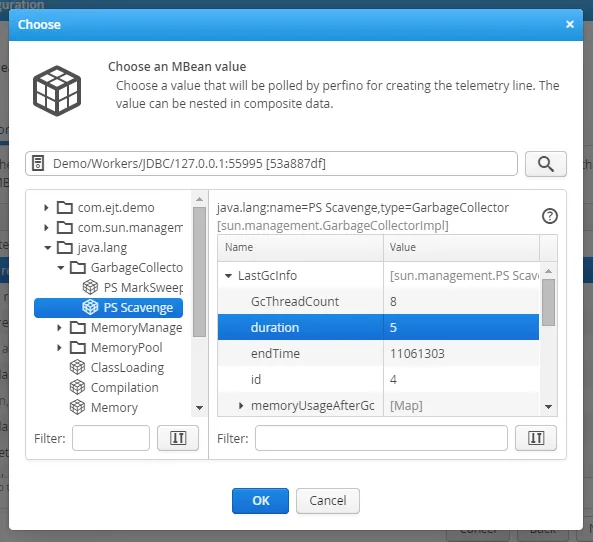Click the com.sun.management folder icon
The width and height of the screenshot is (593, 542).
pyautogui.click(x=65, y=227)
